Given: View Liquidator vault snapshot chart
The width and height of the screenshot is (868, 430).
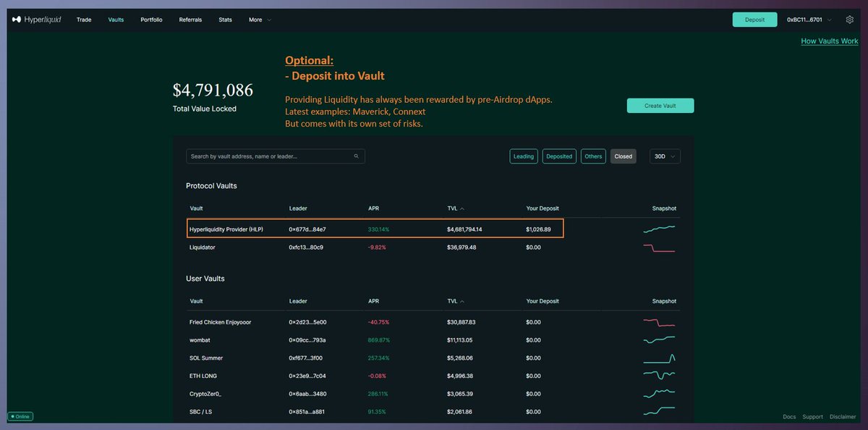Looking at the screenshot, I should [x=659, y=248].
